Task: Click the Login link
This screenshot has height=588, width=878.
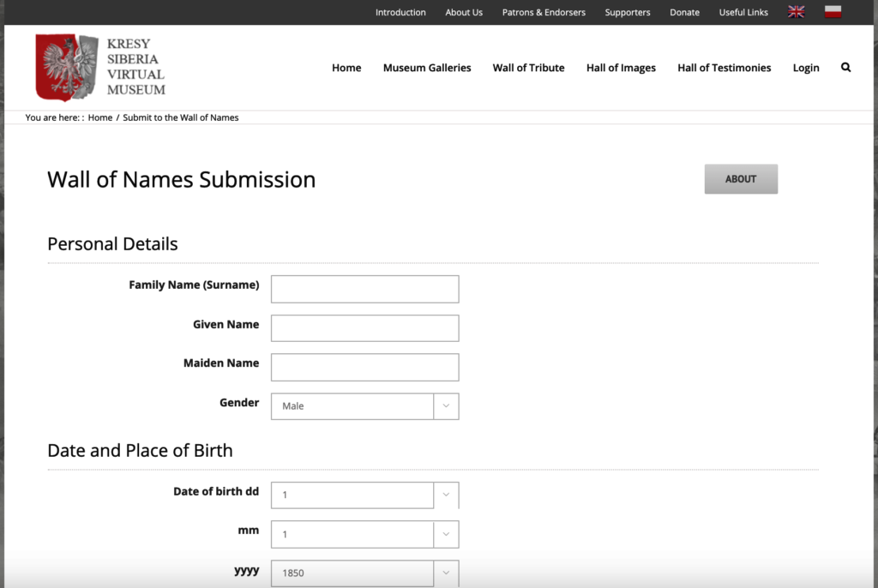Action: (805, 68)
